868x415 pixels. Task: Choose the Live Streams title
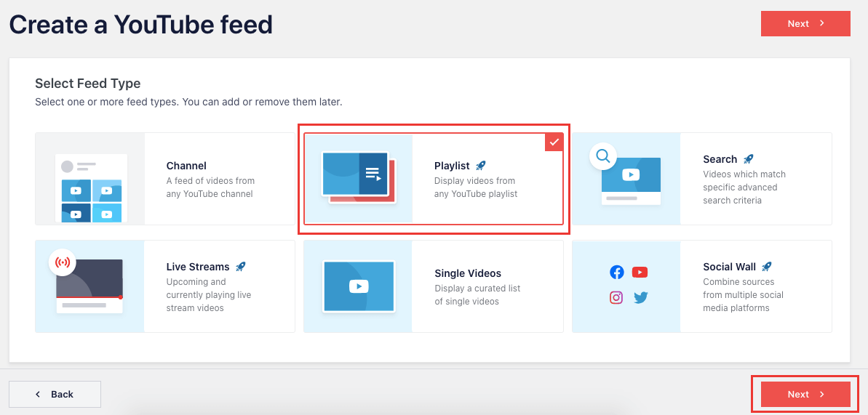coord(198,267)
